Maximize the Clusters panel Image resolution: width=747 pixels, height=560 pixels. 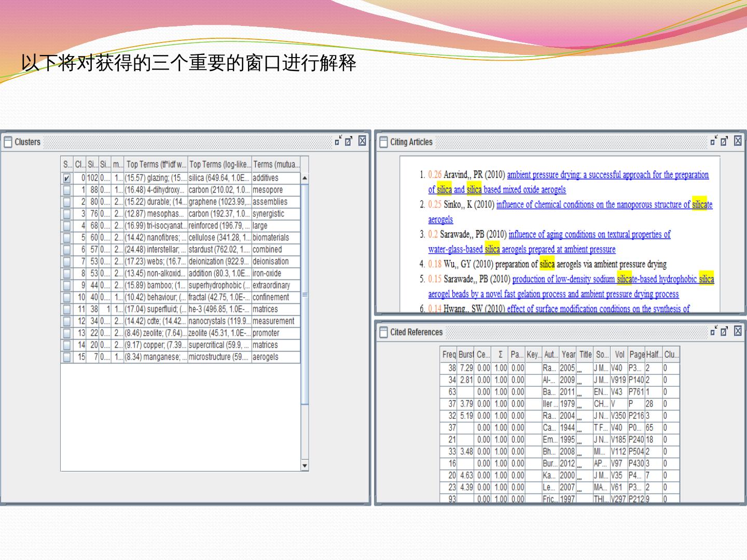tap(350, 141)
